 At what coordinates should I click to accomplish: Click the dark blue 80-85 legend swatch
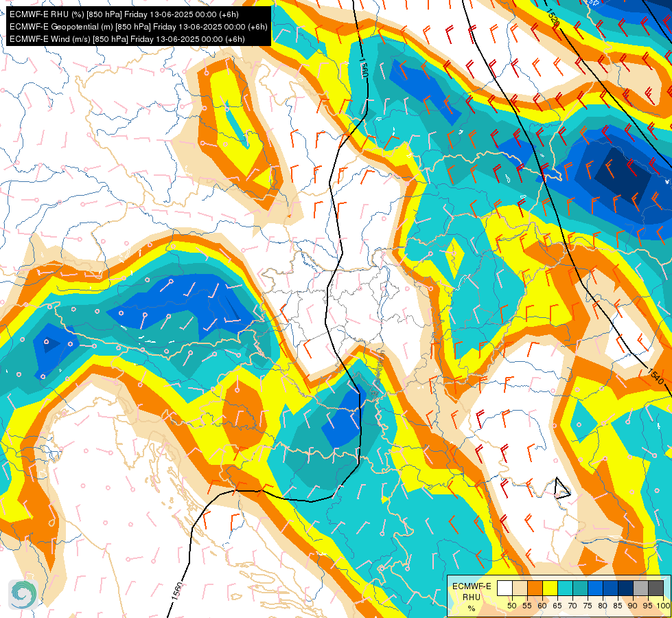(x=611, y=588)
